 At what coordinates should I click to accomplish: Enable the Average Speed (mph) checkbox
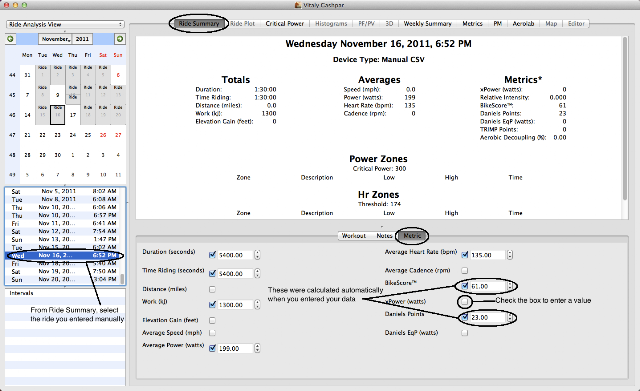(212, 333)
